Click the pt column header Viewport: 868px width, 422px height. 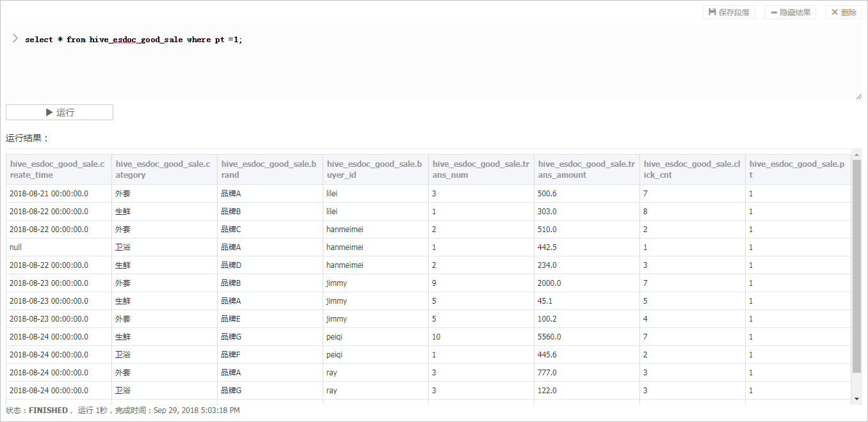coord(797,169)
